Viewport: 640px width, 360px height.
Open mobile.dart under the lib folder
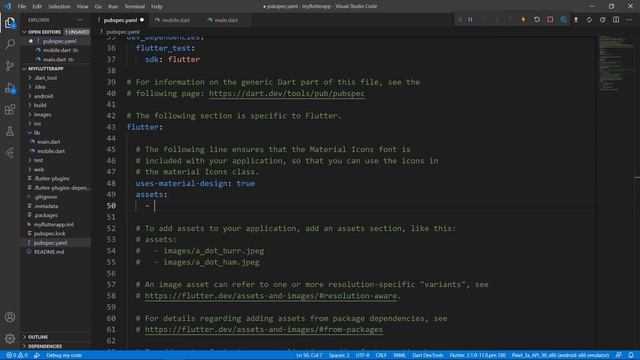(x=51, y=151)
